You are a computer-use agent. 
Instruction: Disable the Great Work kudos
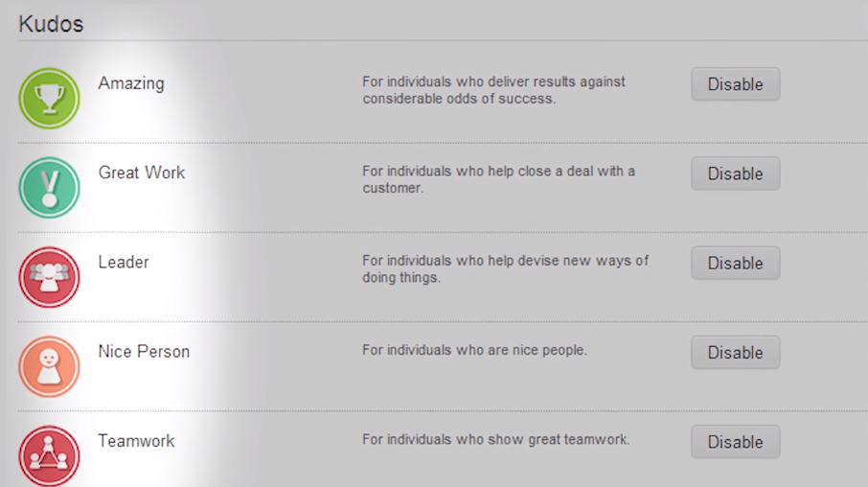pyautogui.click(x=735, y=174)
